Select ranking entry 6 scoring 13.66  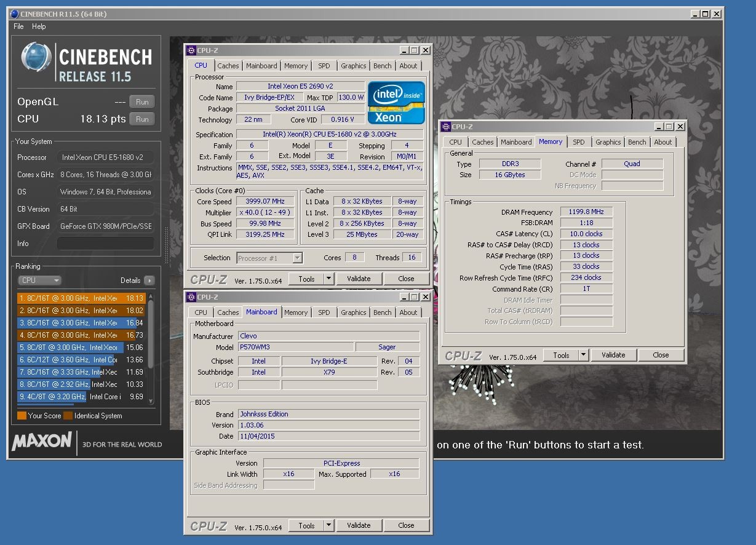pyautogui.click(x=81, y=360)
